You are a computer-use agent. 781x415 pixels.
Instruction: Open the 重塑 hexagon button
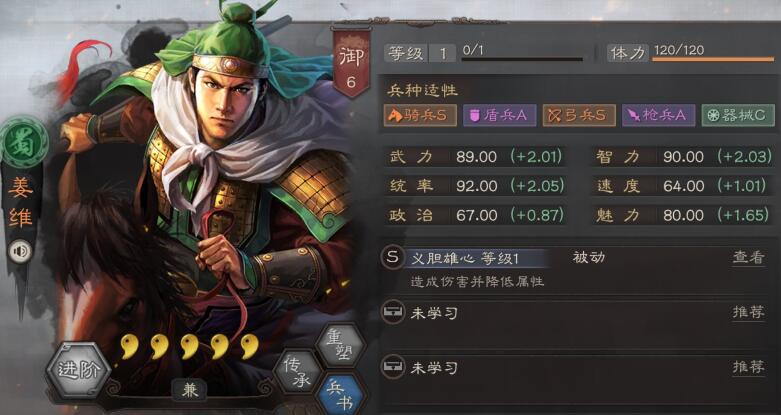[340, 345]
